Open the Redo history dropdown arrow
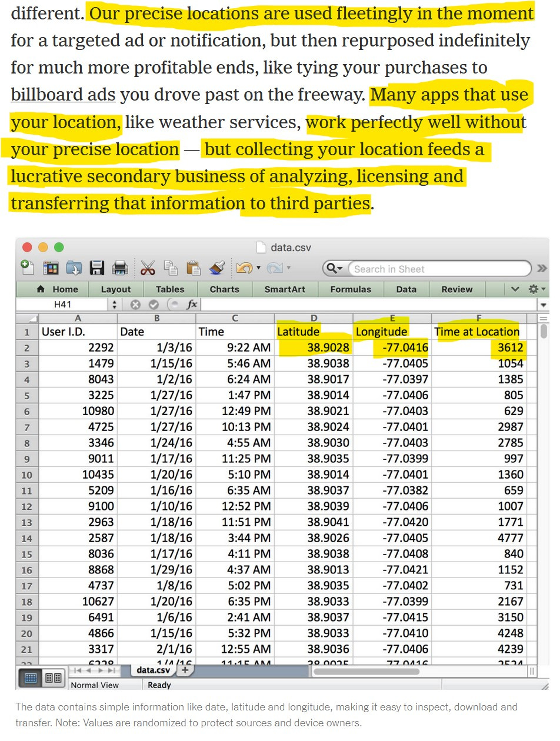This screenshot has height=741, width=560. [x=288, y=269]
